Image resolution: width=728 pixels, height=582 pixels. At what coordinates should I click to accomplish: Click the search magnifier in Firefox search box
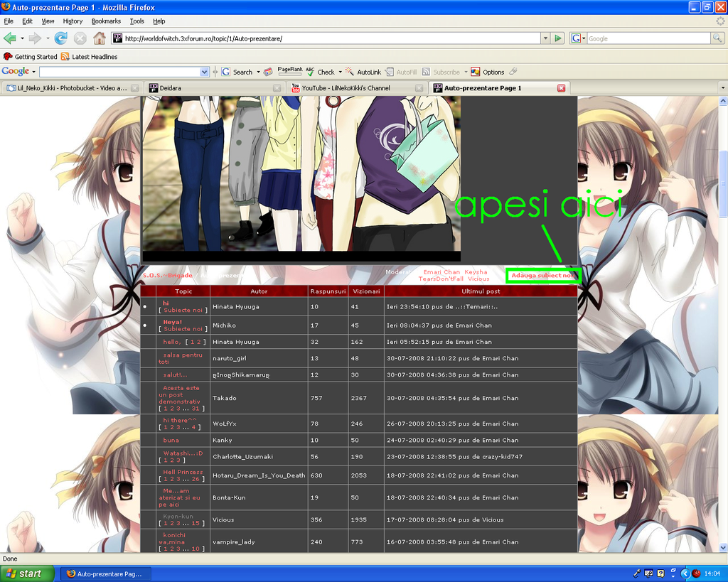click(717, 38)
